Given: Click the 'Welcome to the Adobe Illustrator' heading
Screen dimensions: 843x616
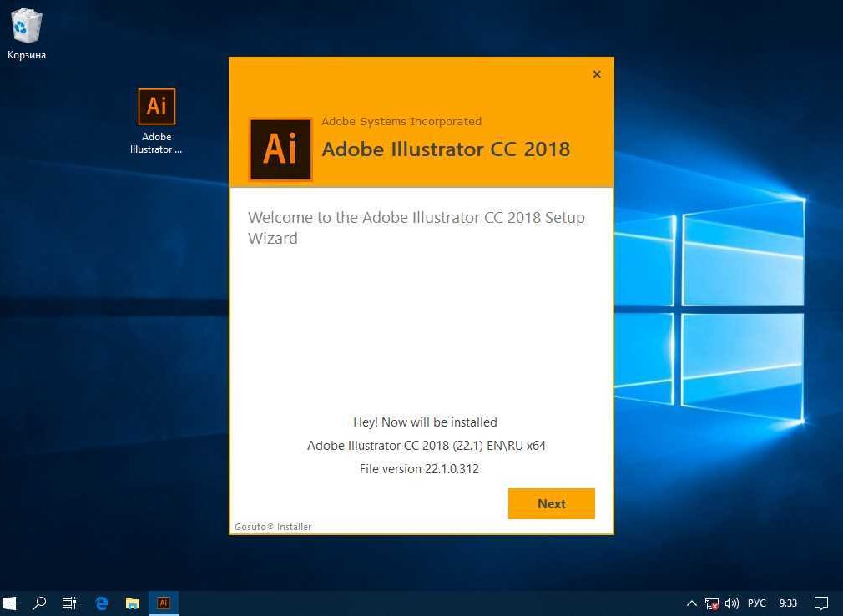Looking at the screenshot, I should [x=416, y=227].
